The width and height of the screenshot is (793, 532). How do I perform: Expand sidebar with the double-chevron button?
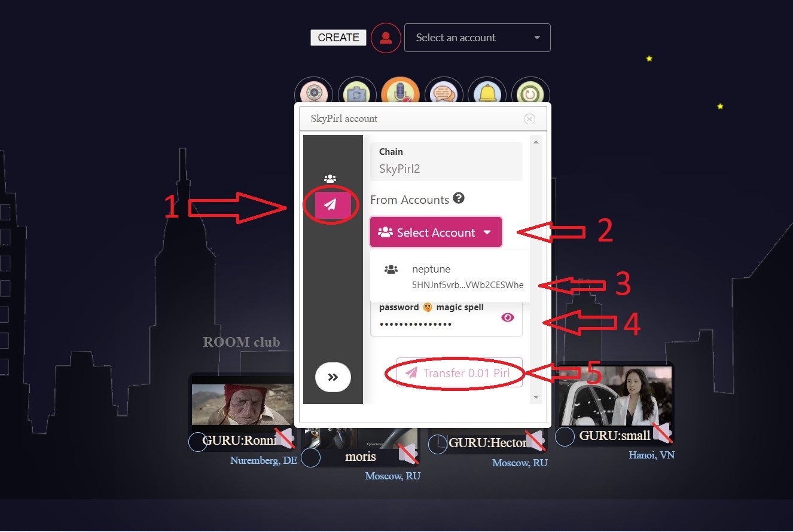[333, 377]
